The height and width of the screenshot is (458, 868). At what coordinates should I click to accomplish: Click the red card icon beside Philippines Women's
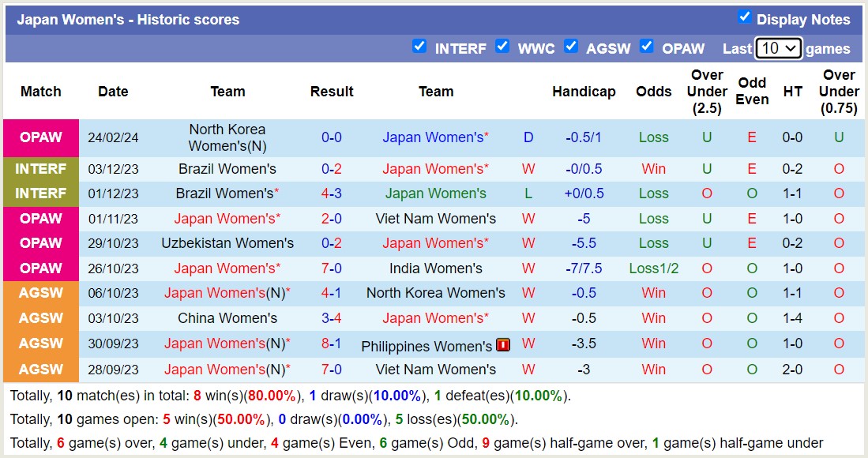pyautogui.click(x=502, y=345)
